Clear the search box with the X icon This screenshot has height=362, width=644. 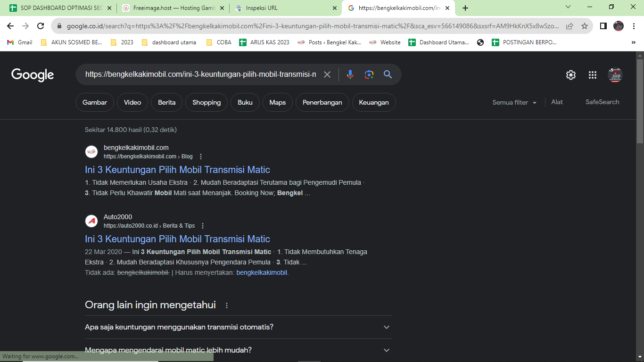coord(327,74)
